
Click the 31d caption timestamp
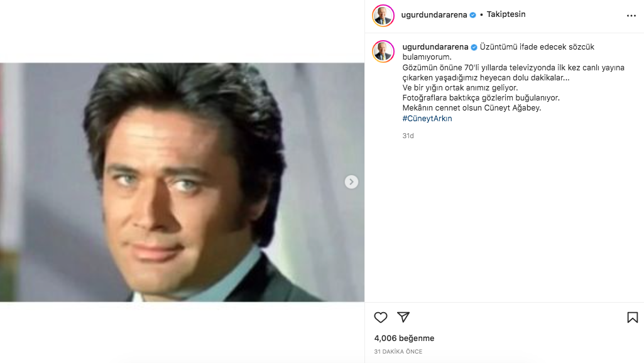coord(408,136)
